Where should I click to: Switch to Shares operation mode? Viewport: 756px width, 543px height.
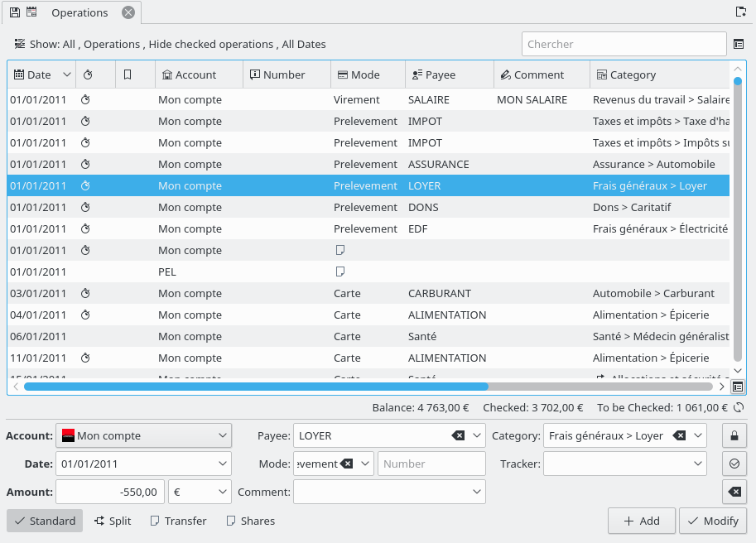251,521
